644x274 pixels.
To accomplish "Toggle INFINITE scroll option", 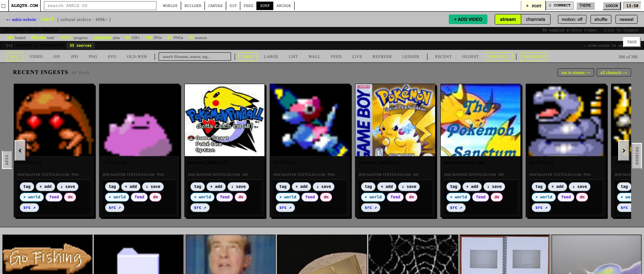I will pyautogui.click(x=533, y=57).
